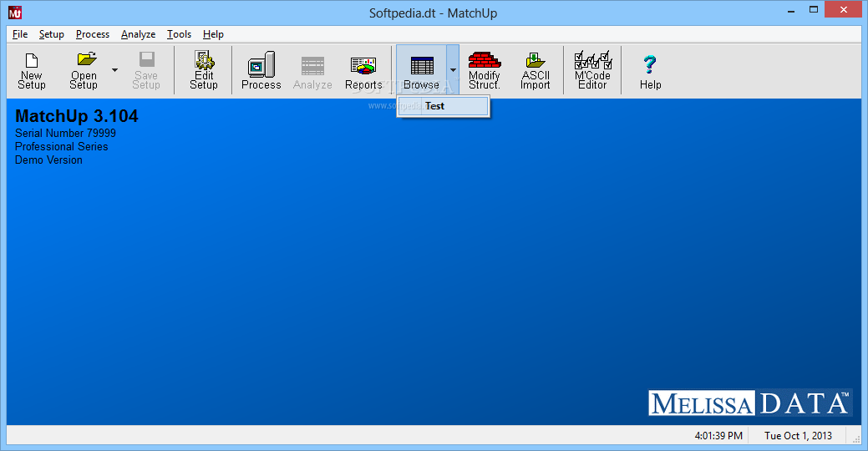Click the window resize grip in status bar
868x451 pixels.
(856, 438)
